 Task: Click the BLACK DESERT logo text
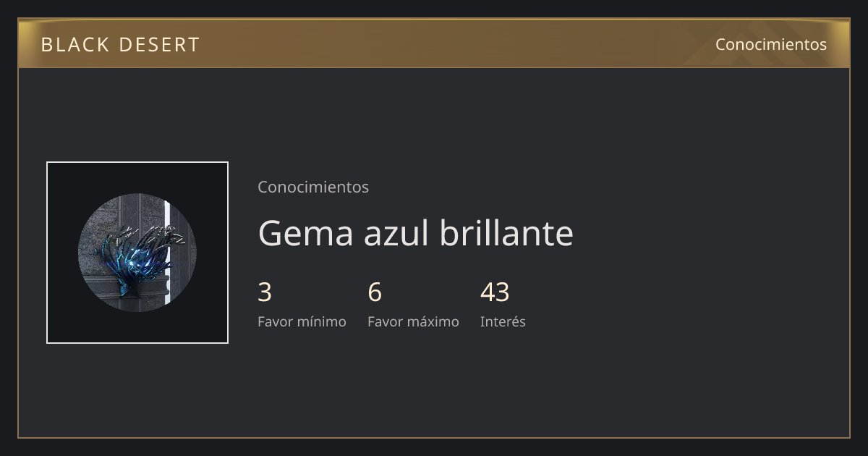(x=120, y=44)
